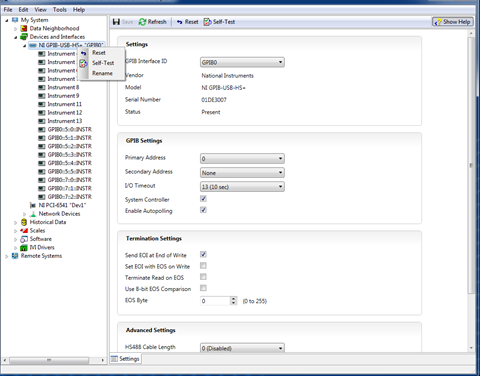This screenshot has height=376, width=480.
Task: Click Self-Test icon in context menu
Action: pyautogui.click(x=83, y=63)
